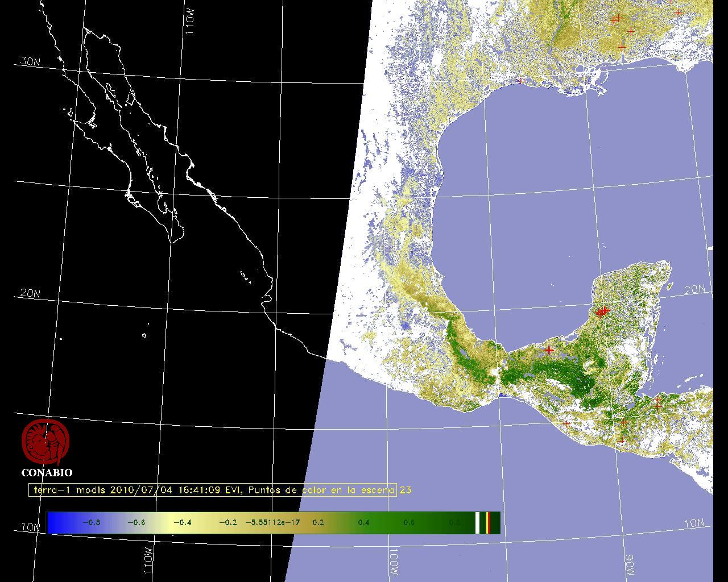Click the 0.4 mark on the EVI scale

363,522
